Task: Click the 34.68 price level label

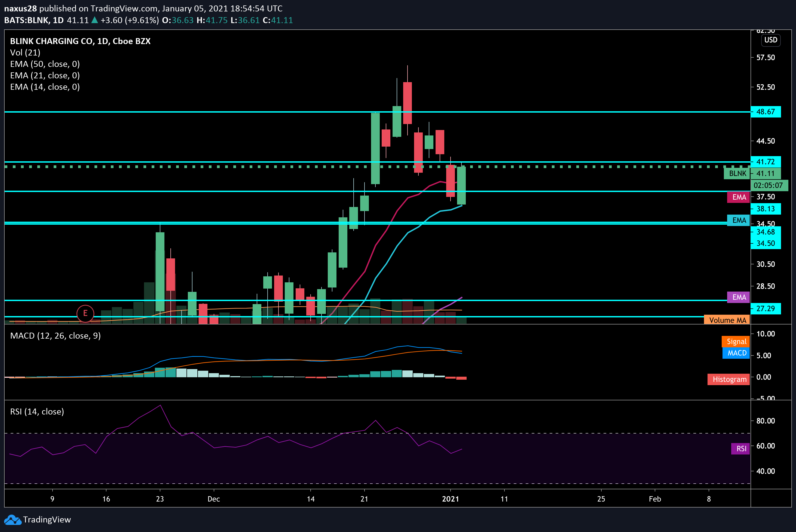Action: click(x=766, y=232)
